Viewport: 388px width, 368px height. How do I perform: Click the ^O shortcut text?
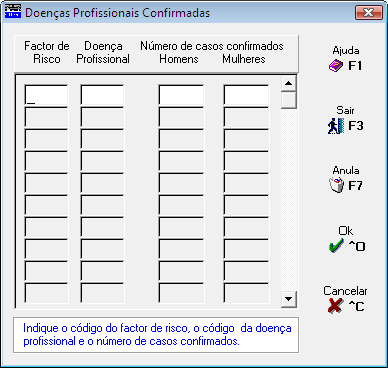pyautogui.click(x=357, y=246)
